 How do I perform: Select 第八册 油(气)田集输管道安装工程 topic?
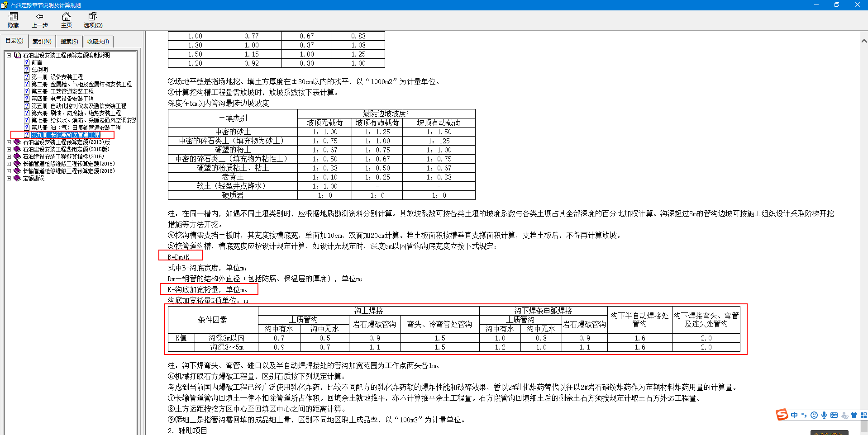(76, 128)
